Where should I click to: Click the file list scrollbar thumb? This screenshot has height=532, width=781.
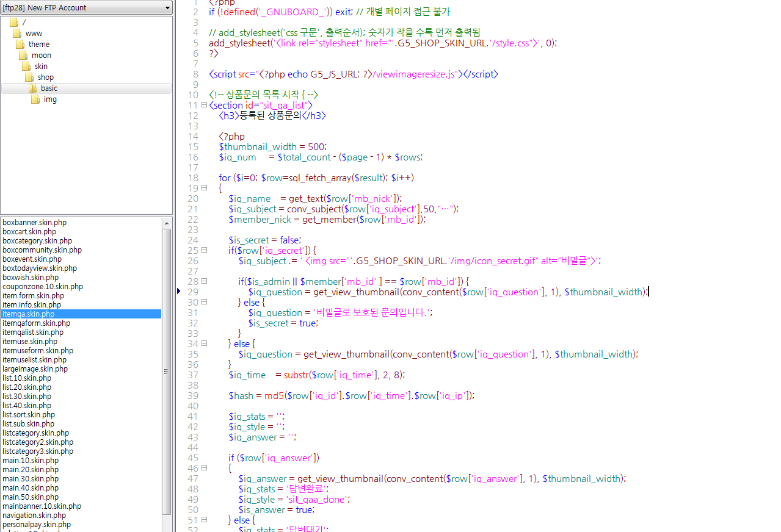(167, 372)
